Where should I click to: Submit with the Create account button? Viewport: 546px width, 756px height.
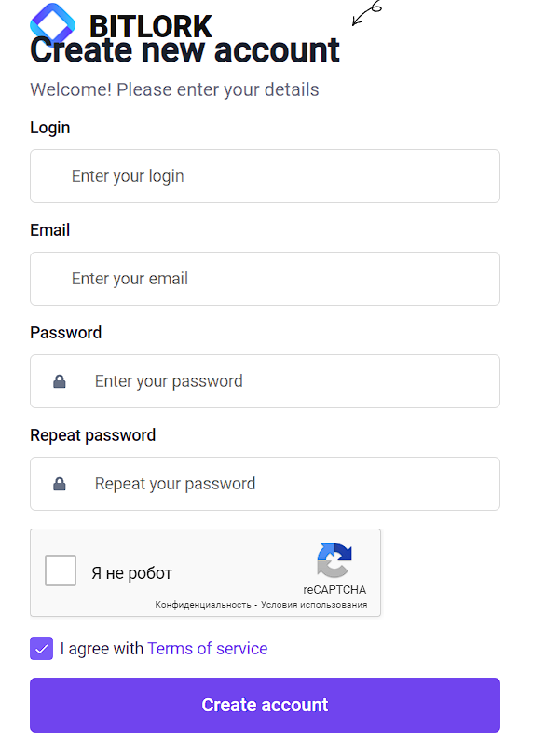point(265,705)
